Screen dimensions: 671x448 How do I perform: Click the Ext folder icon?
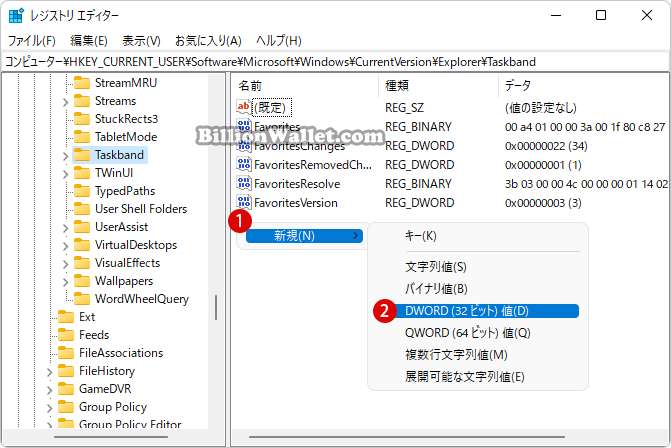pos(66,317)
